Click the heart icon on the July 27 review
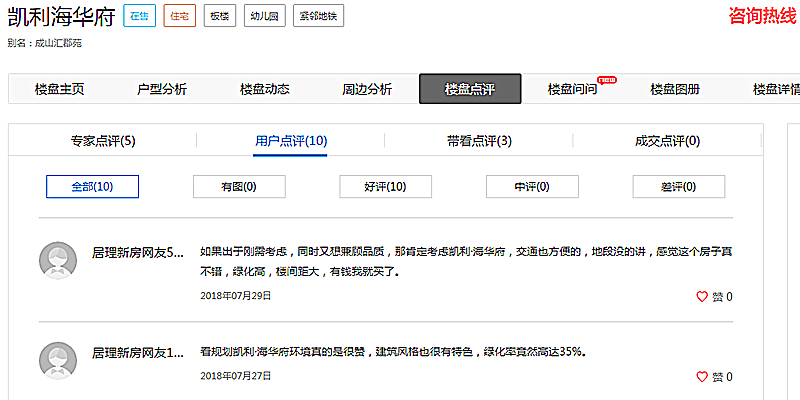 702,377
